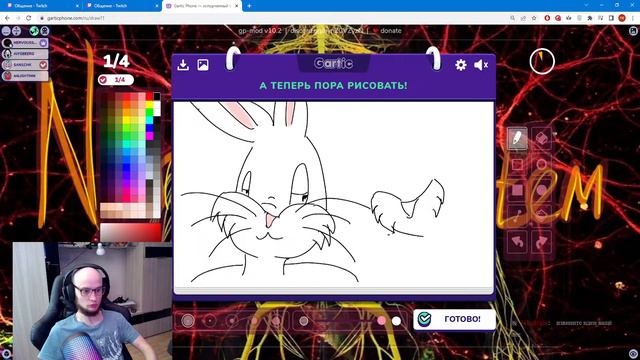The height and width of the screenshot is (360, 640).
Task: Pick the magenta palette swatch
Action: click(149, 135)
